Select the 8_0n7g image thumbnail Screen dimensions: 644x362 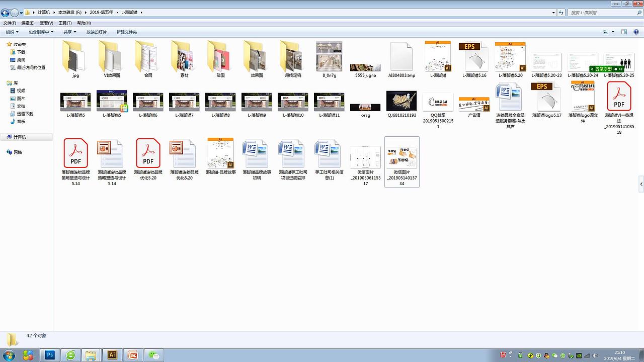click(329, 56)
